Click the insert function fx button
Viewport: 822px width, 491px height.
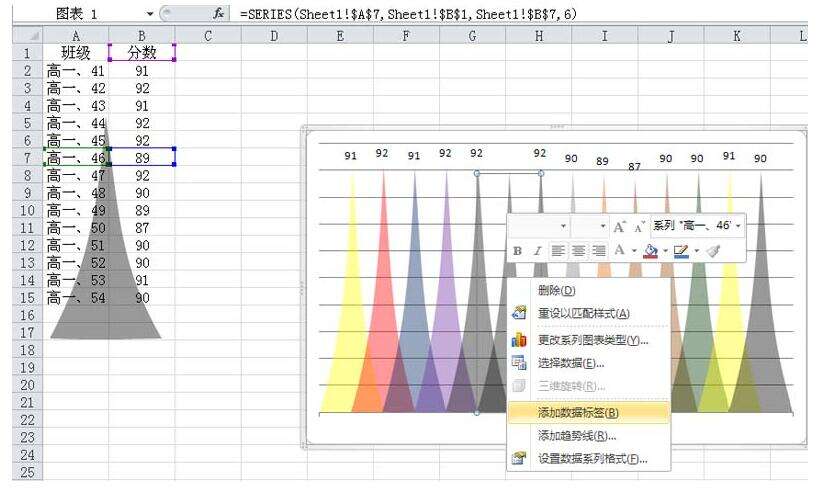pos(219,14)
